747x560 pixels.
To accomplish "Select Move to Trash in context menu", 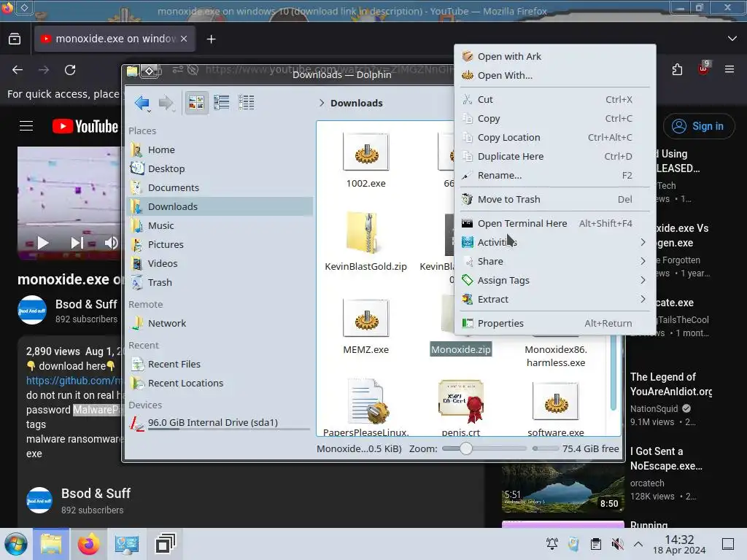I will point(555,200).
